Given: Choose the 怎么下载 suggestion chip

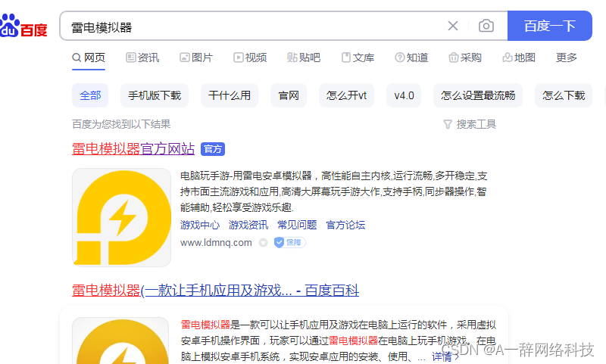Looking at the screenshot, I should tap(564, 95).
